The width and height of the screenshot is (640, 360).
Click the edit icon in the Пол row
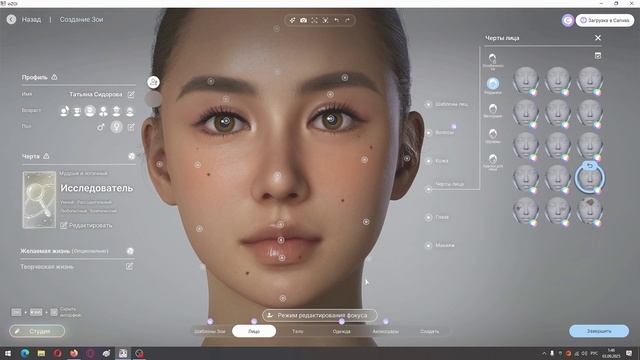tap(131, 127)
